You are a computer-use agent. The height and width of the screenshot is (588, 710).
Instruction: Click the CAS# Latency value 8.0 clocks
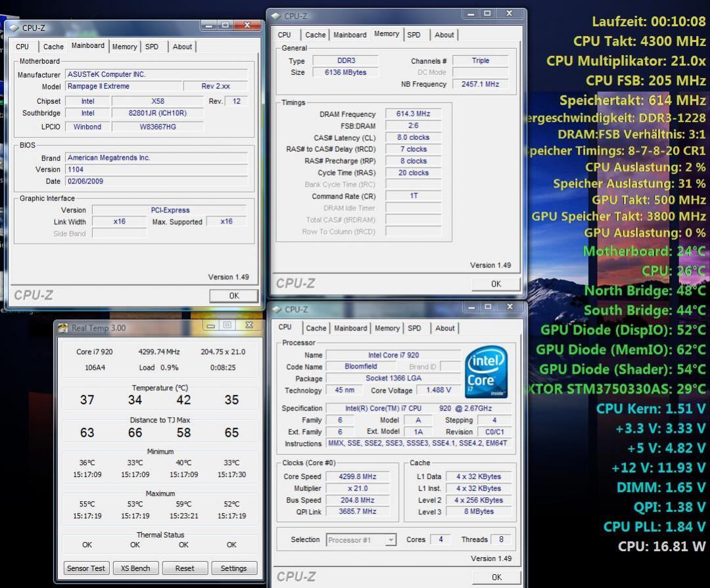(x=414, y=137)
